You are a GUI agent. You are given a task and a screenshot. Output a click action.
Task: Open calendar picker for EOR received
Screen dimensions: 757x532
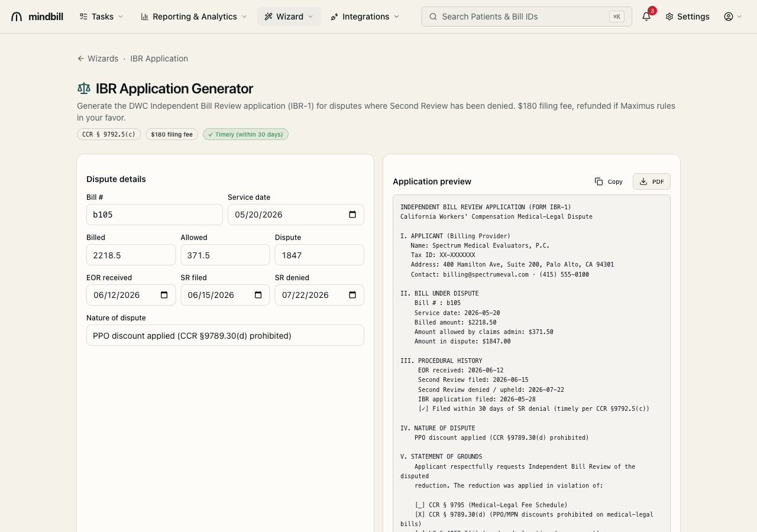click(x=164, y=295)
